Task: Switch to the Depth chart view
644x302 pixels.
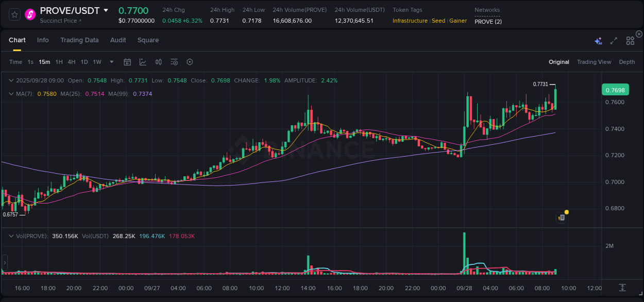Action: tap(626, 61)
